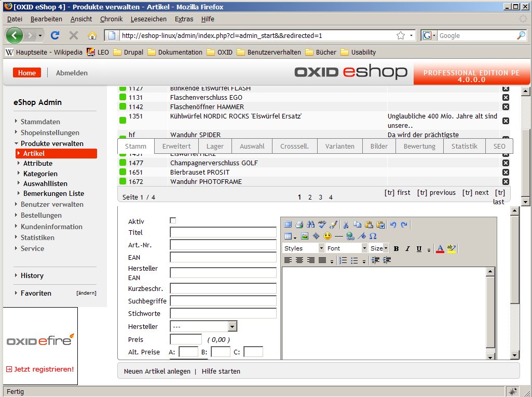The height and width of the screenshot is (397, 532).
Task: Run spell check in the editor
Action: click(x=322, y=224)
